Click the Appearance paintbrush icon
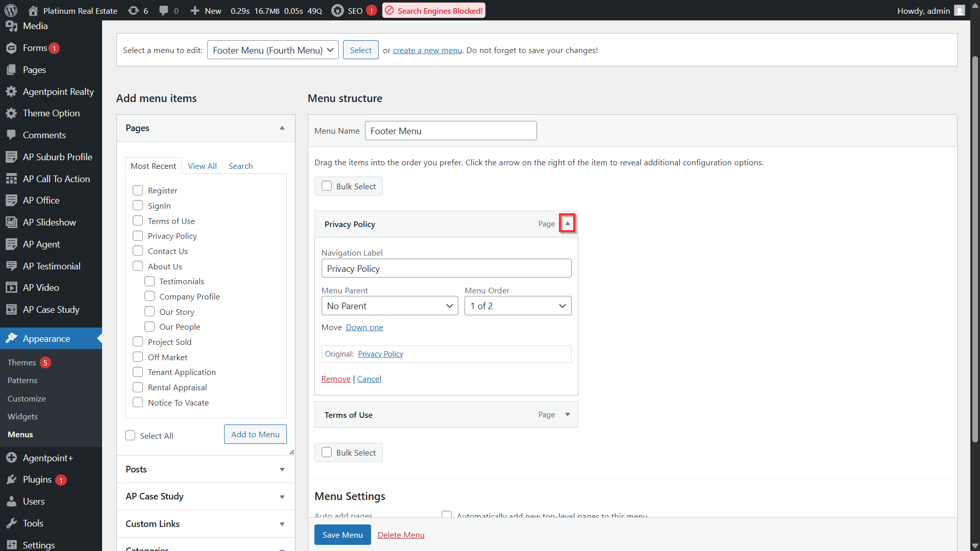 tap(11, 338)
